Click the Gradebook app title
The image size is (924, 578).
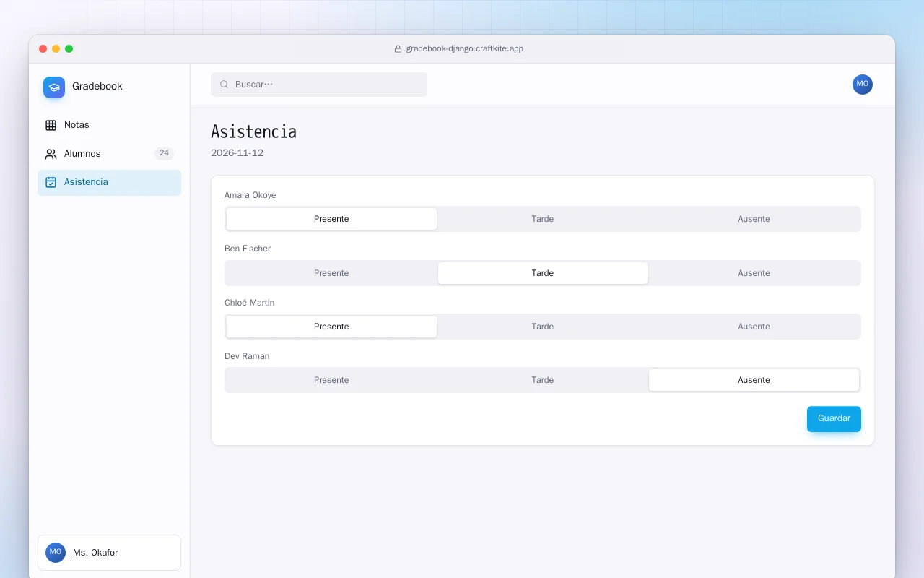(97, 86)
